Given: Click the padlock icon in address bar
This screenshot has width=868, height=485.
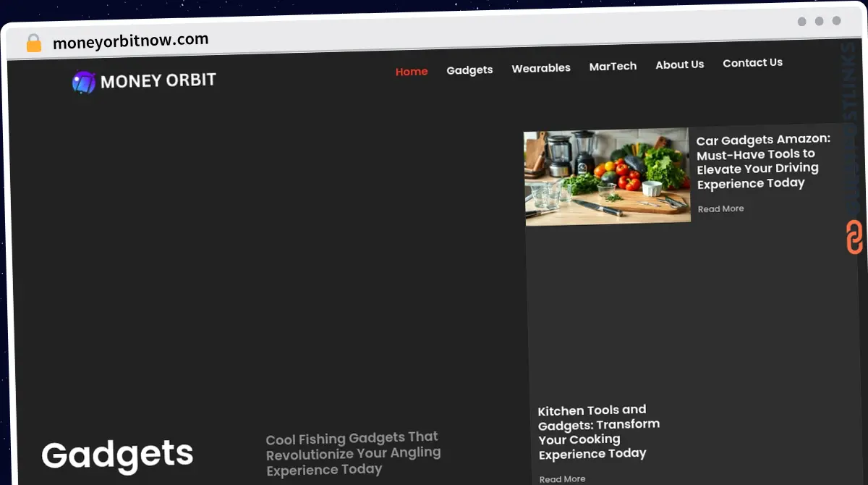Looking at the screenshot, I should coord(33,43).
